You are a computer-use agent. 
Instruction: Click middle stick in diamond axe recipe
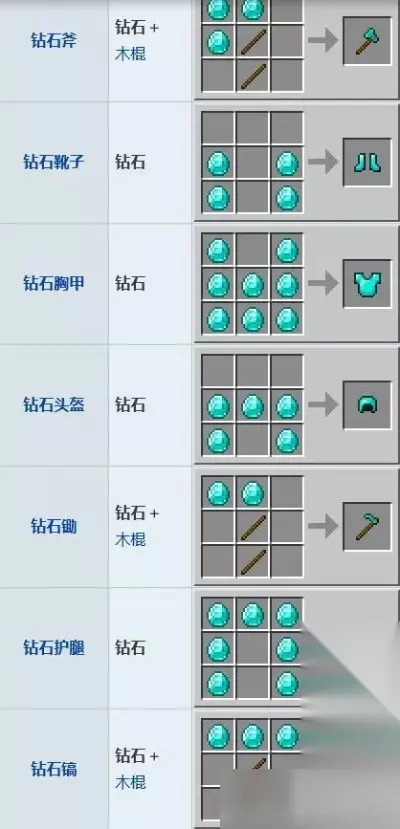pyautogui.click(x=253, y=42)
